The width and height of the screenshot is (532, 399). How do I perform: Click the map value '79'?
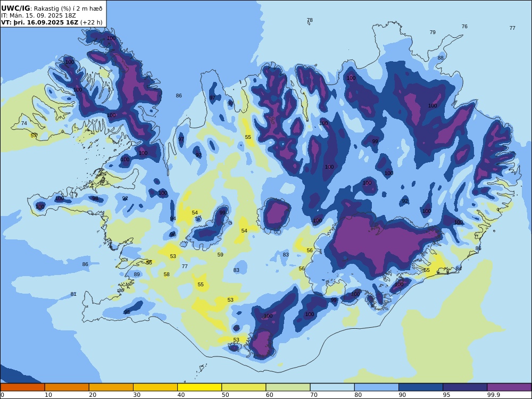click(x=433, y=32)
